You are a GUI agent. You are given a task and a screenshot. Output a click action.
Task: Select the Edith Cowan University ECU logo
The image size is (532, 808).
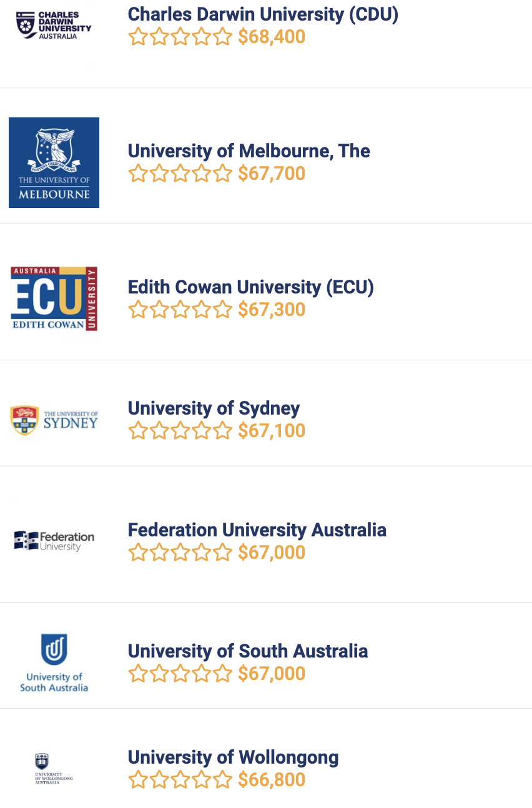click(x=54, y=298)
